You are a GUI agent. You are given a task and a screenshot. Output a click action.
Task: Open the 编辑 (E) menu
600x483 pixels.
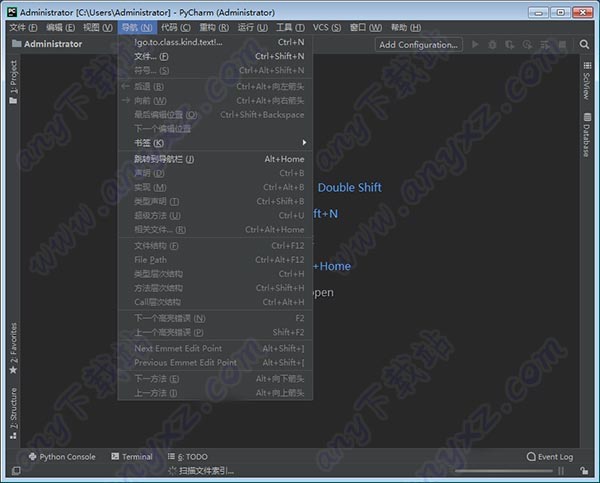tap(60, 28)
